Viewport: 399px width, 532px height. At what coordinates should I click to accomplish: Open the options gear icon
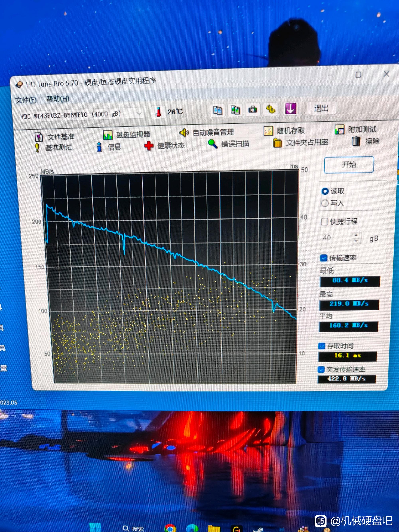coord(270,109)
